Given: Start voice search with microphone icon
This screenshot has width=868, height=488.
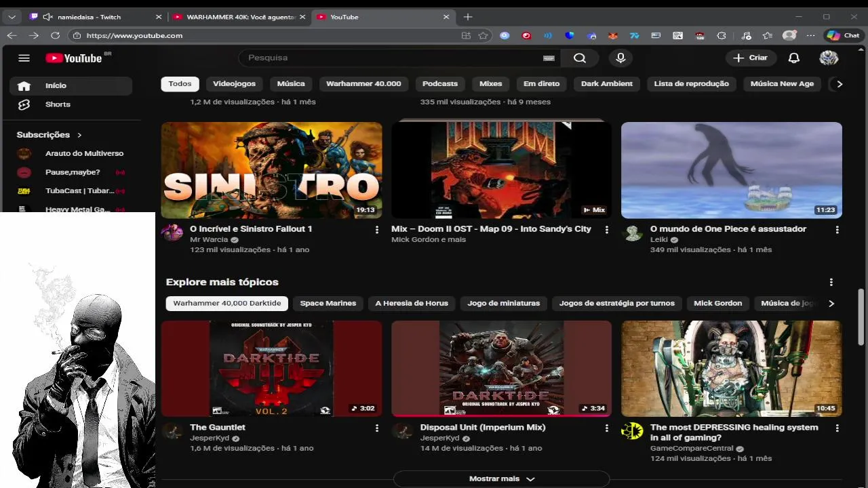Looking at the screenshot, I should pos(620,58).
